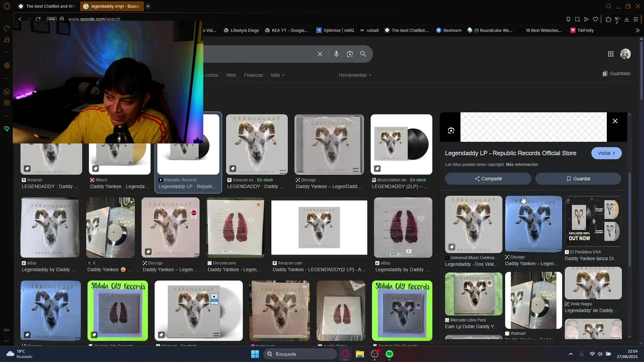The width and height of the screenshot is (644, 362).
Task: Search by image with camera lens icon
Action: point(350,54)
